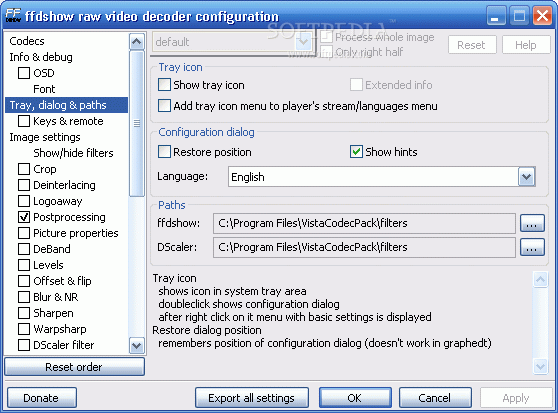This screenshot has width=558, height=413.
Task: Click the Reset button
Action: click(472, 45)
